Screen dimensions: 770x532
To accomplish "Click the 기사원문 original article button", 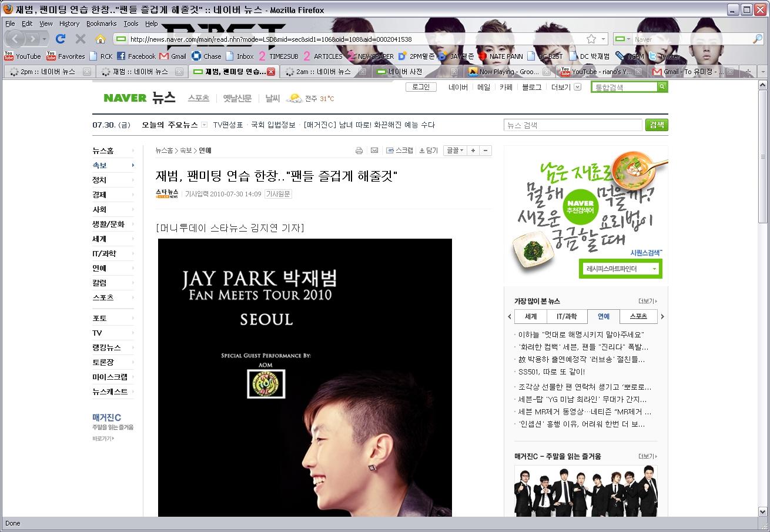I will (278, 194).
